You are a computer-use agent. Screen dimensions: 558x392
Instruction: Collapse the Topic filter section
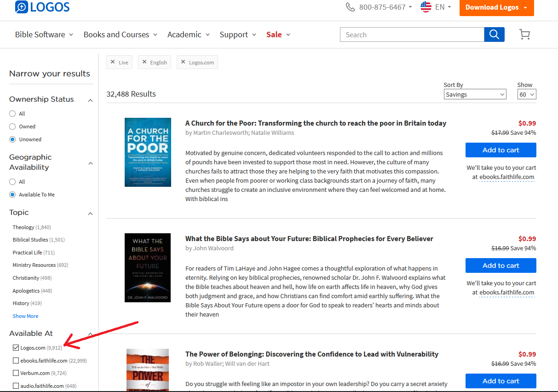pyautogui.click(x=90, y=213)
